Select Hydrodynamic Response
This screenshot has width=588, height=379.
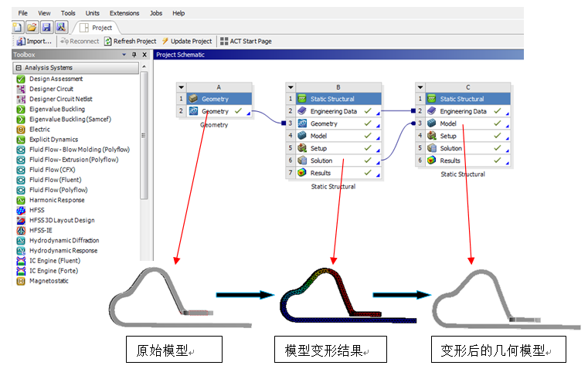pos(63,251)
